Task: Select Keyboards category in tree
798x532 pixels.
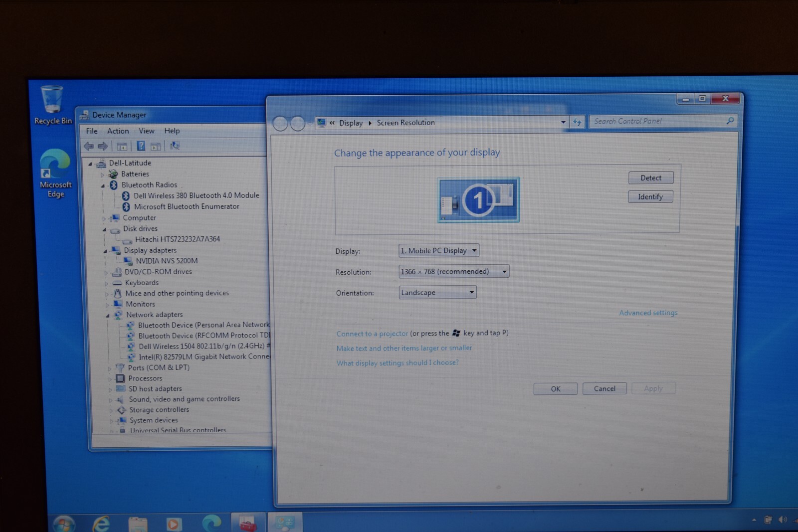Action: click(142, 283)
